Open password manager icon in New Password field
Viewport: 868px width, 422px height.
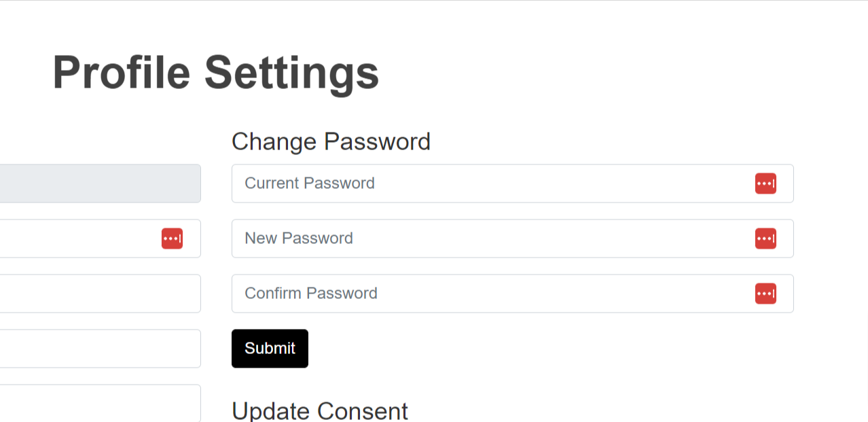pos(765,239)
